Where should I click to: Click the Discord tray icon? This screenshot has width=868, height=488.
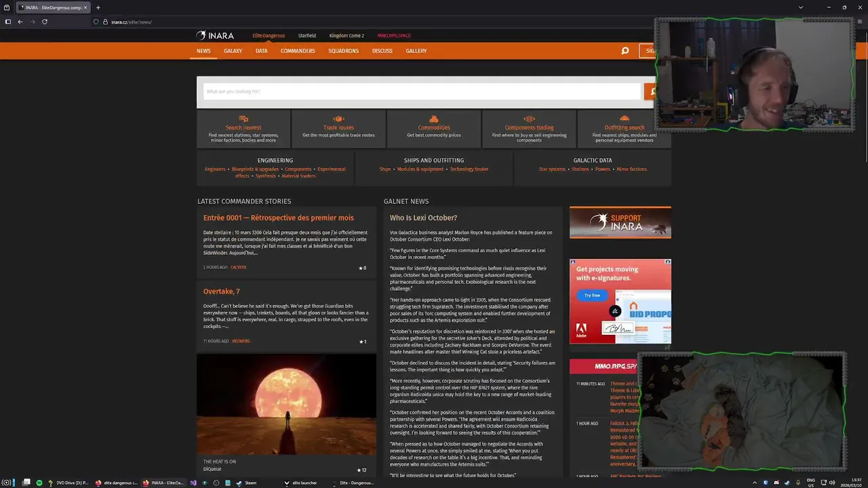pos(776,483)
